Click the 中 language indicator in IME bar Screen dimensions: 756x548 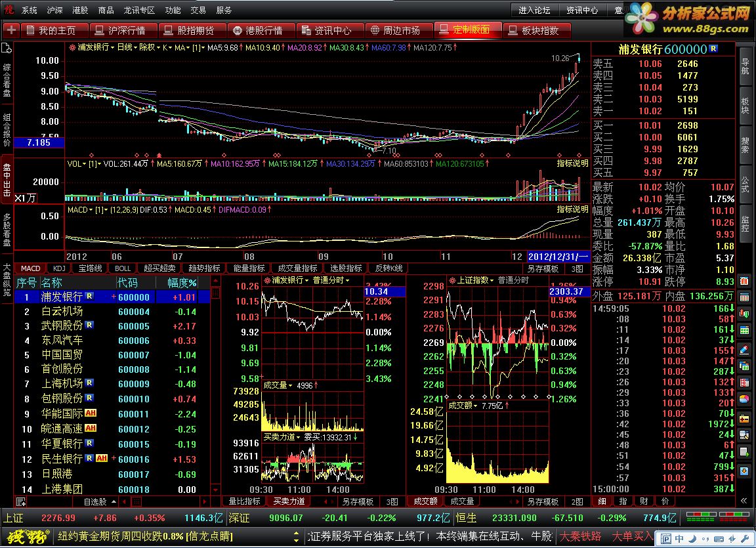[x=679, y=538]
